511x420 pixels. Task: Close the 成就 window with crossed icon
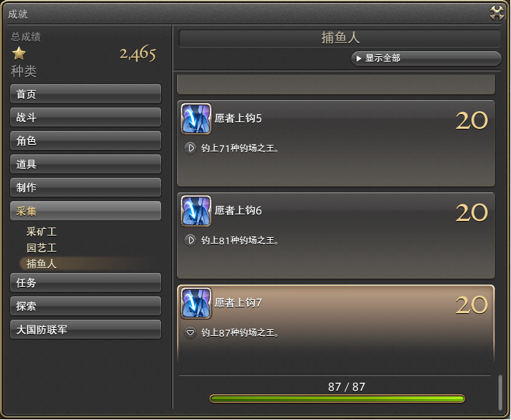497,12
